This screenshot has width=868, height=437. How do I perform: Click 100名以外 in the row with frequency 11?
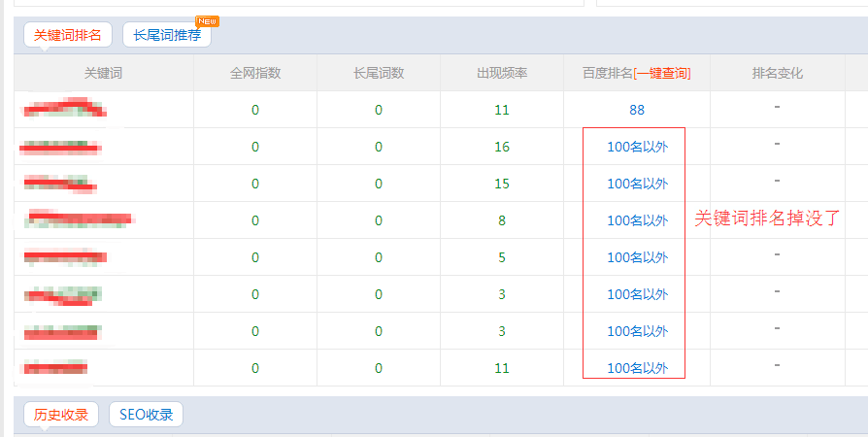(x=637, y=368)
